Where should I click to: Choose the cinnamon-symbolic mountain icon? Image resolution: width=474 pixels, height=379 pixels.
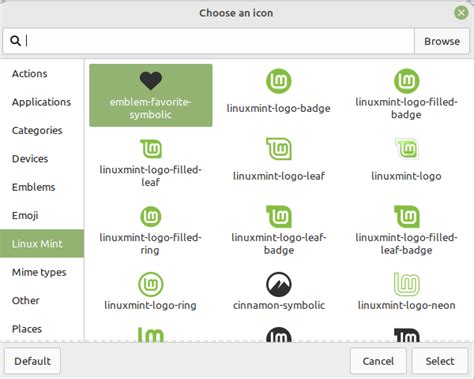tap(279, 284)
